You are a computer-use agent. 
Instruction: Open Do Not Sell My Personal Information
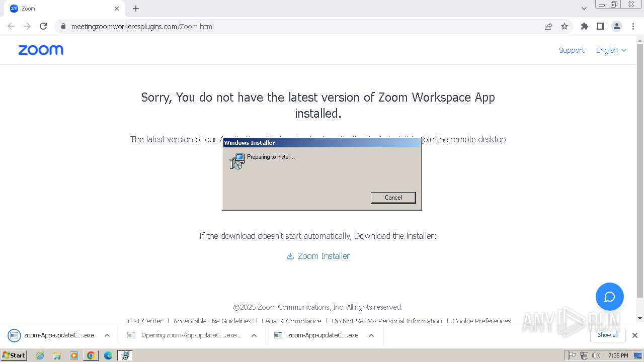tap(387, 321)
